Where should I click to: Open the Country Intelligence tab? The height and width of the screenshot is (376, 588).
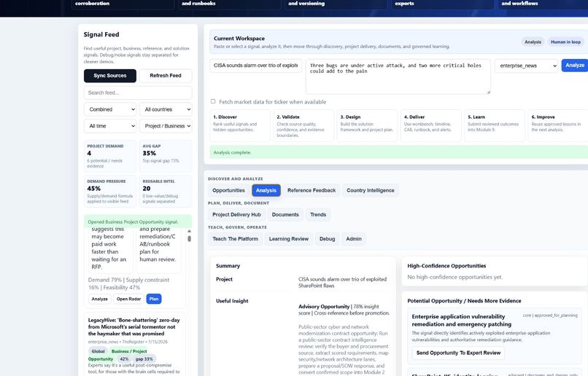pyautogui.click(x=371, y=190)
